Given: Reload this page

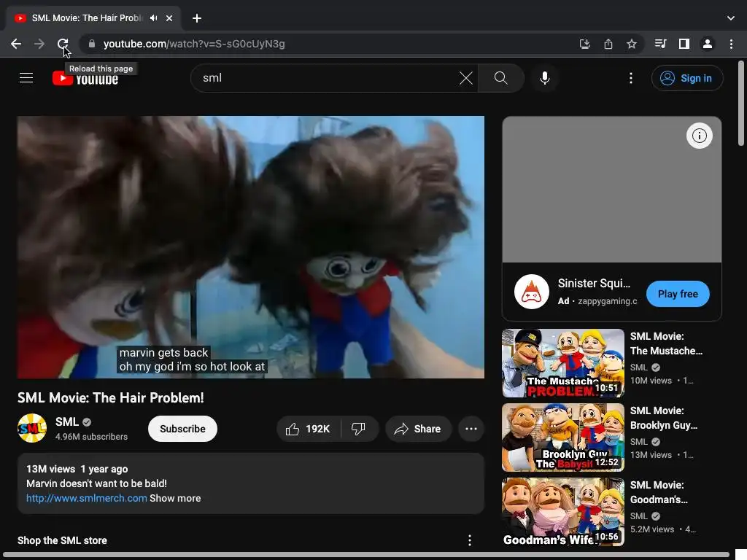Looking at the screenshot, I should tap(63, 44).
